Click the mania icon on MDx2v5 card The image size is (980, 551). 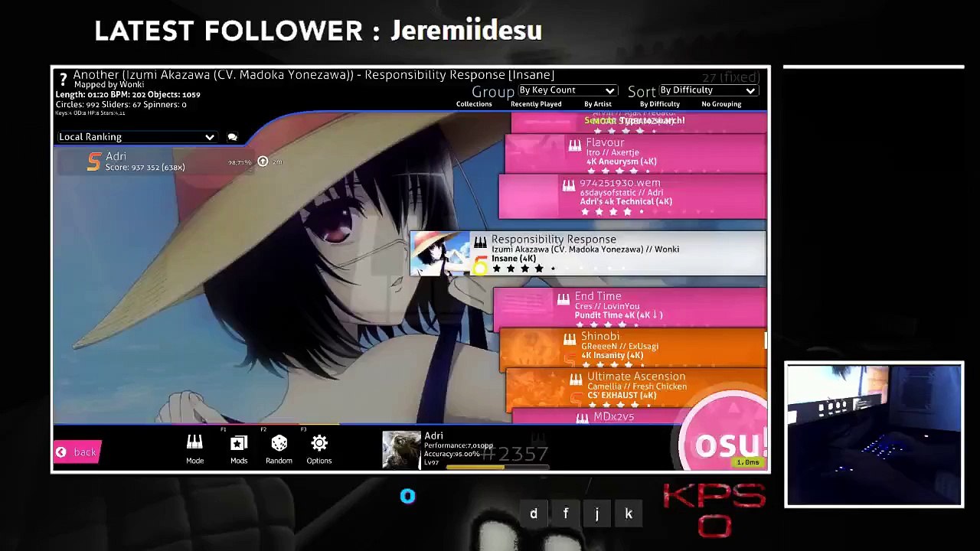tap(583, 418)
